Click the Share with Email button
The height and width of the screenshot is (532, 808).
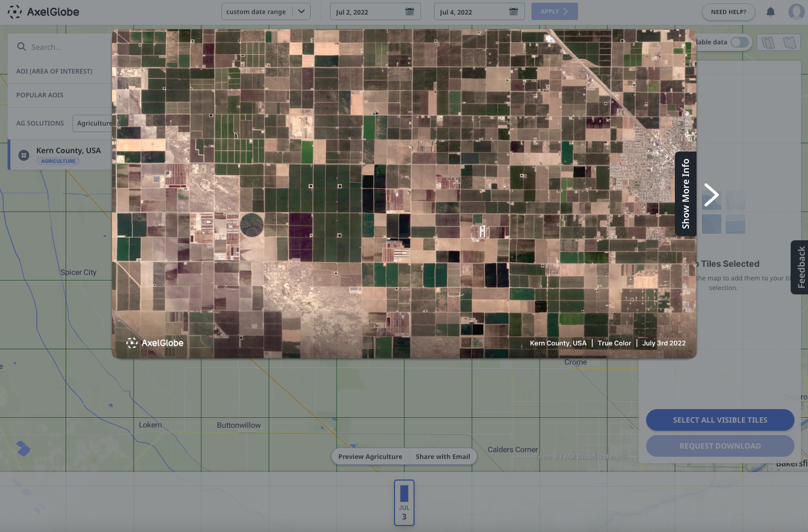pyautogui.click(x=443, y=457)
